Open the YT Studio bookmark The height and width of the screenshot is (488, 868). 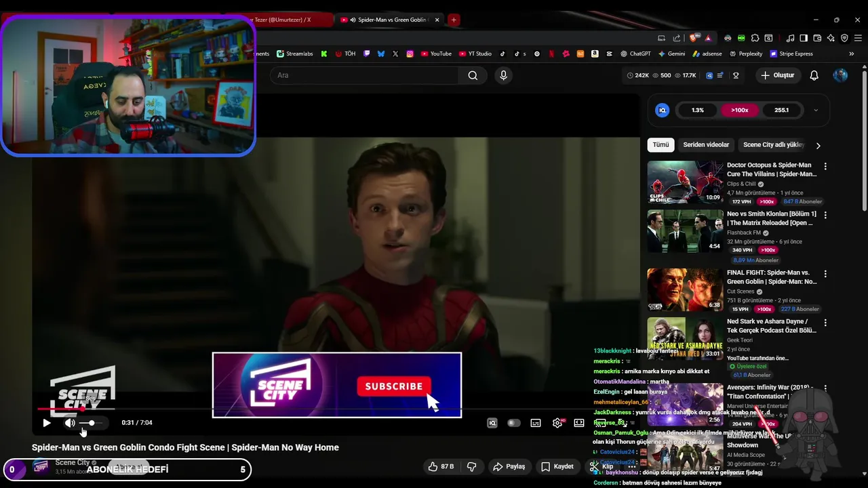click(475, 54)
